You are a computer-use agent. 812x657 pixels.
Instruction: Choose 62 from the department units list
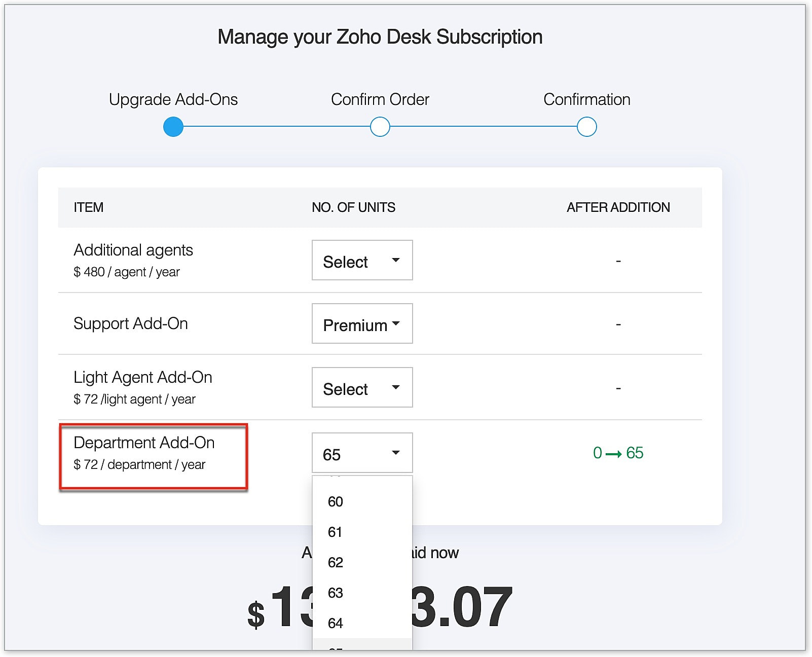click(x=362, y=562)
